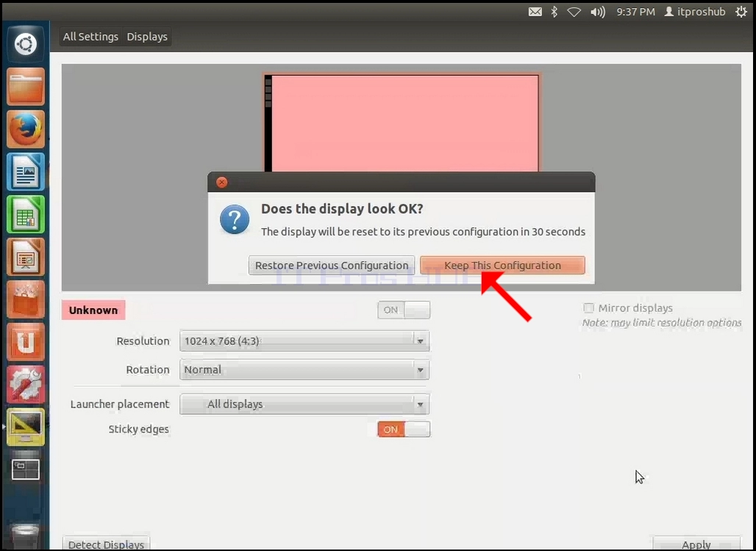Open the sound volume indicator

598,12
